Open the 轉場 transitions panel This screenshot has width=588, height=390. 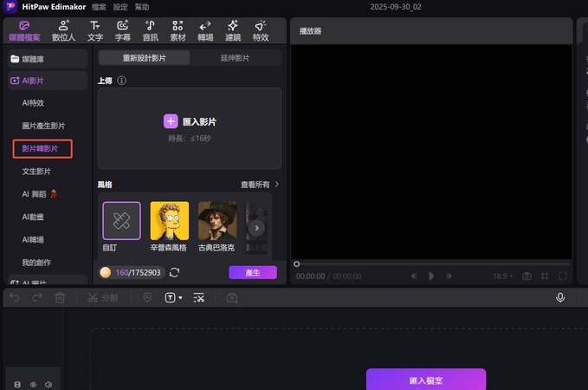pyautogui.click(x=205, y=29)
